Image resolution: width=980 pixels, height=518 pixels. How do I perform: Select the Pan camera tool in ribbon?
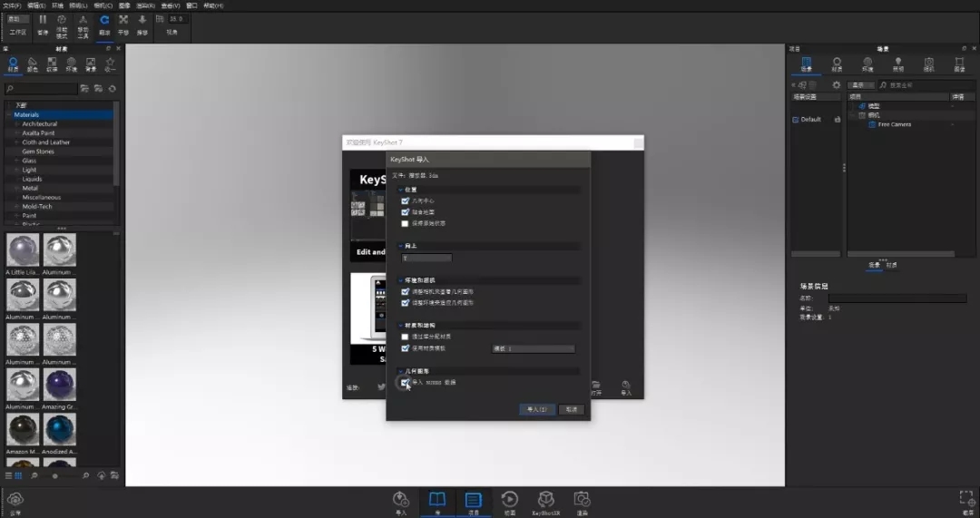pos(123,20)
